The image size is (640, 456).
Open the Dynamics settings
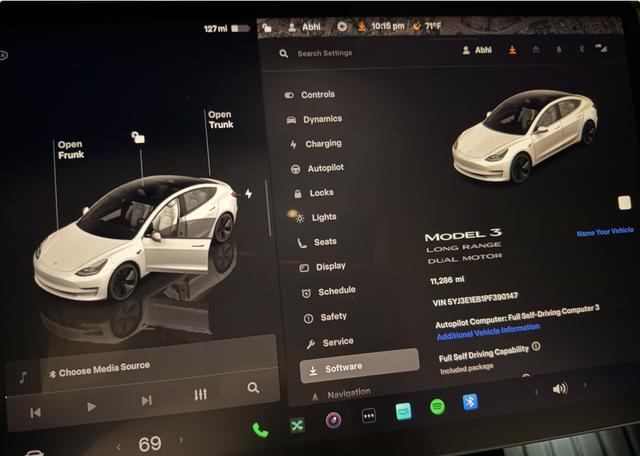click(x=314, y=119)
